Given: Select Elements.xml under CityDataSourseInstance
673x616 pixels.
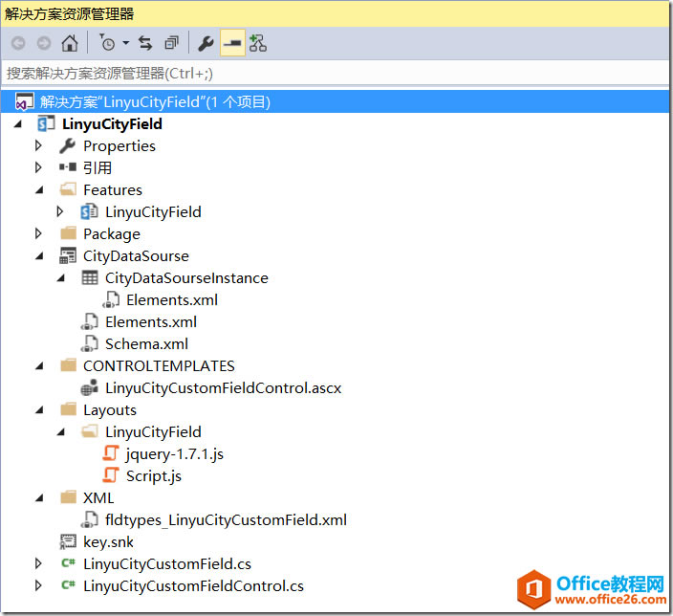Looking at the screenshot, I should (x=172, y=299).
